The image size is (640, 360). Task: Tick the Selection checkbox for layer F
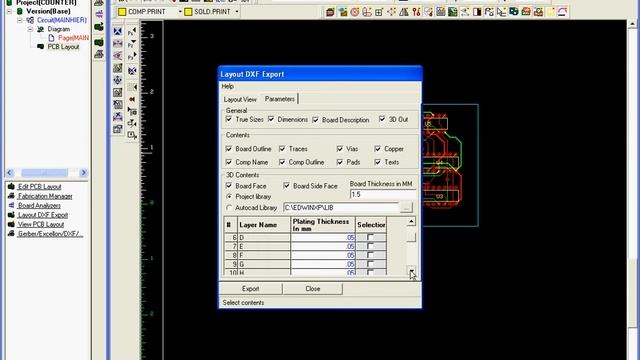[370, 255]
